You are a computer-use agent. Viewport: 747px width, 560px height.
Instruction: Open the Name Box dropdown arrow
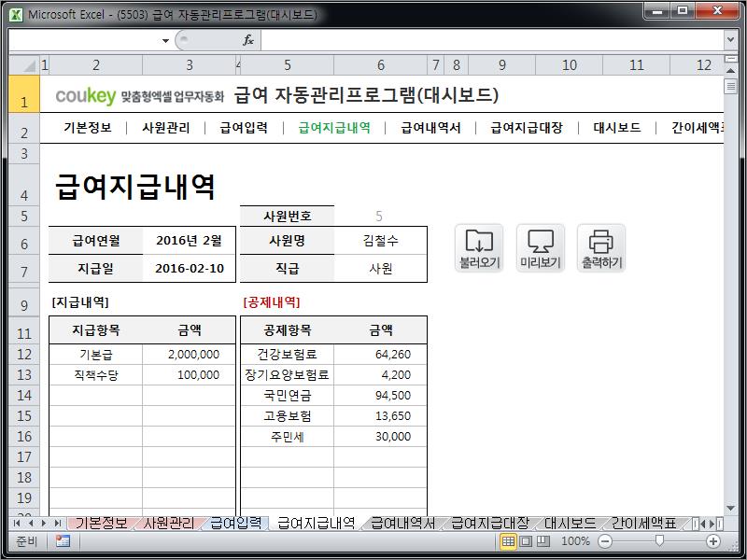tap(165, 40)
